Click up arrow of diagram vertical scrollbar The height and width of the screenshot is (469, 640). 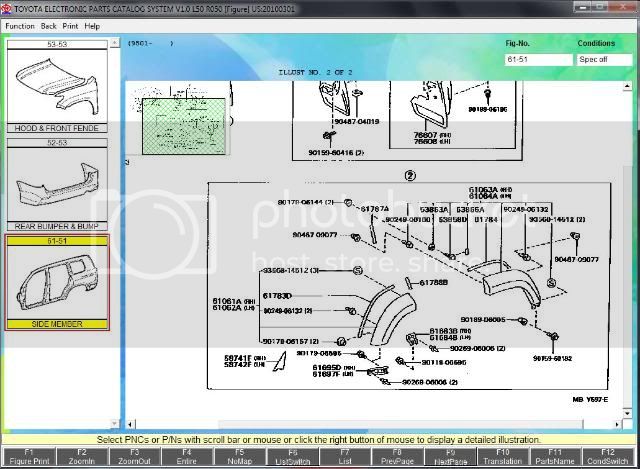click(x=627, y=86)
